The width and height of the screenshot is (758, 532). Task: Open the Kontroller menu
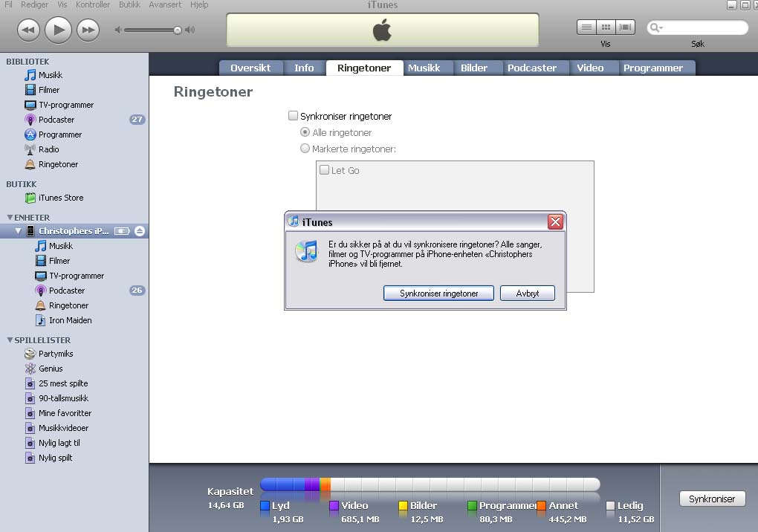(x=93, y=4)
